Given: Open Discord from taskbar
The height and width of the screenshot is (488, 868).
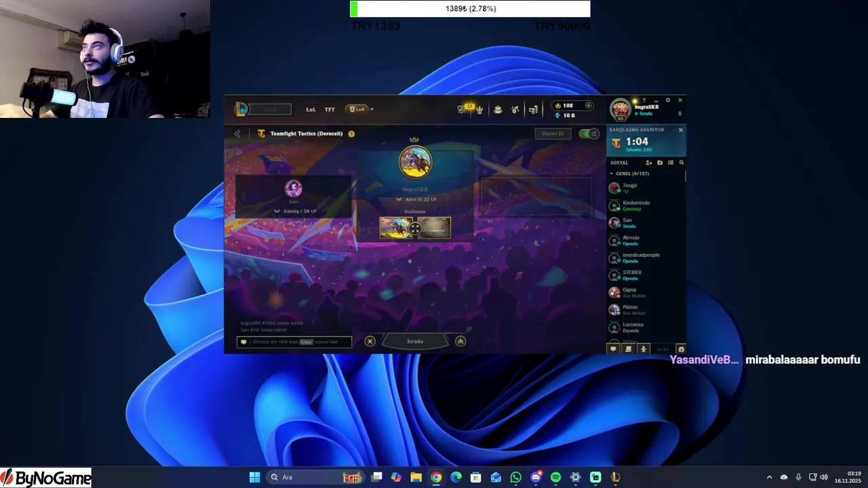Looking at the screenshot, I should [x=536, y=477].
